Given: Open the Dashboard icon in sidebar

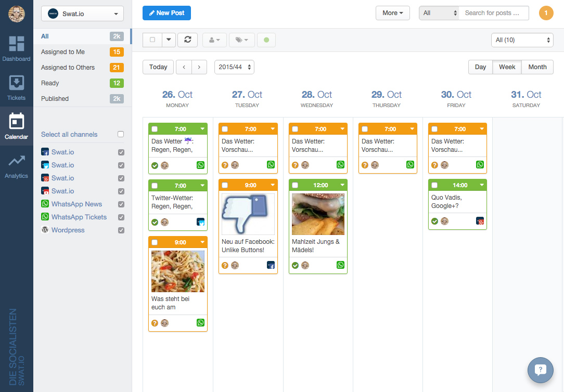Looking at the screenshot, I should point(17,45).
